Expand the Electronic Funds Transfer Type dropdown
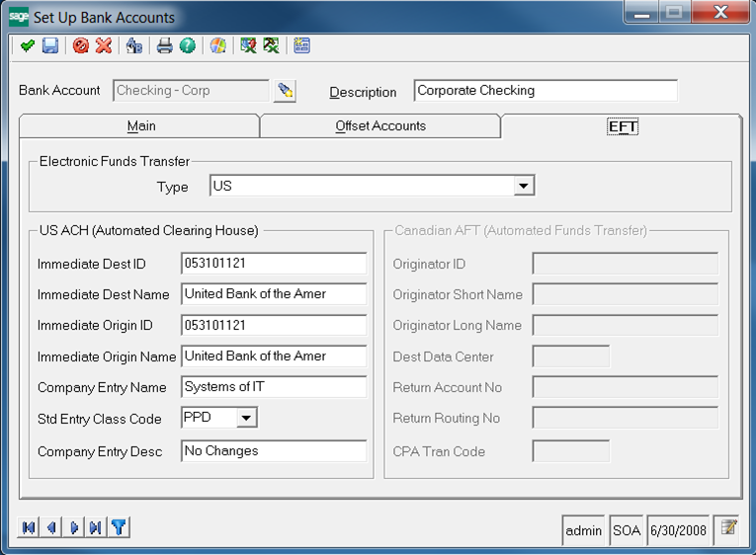Image resolution: width=756 pixels, height=555 pixels. pyautogui.click(x=524, y=186)
